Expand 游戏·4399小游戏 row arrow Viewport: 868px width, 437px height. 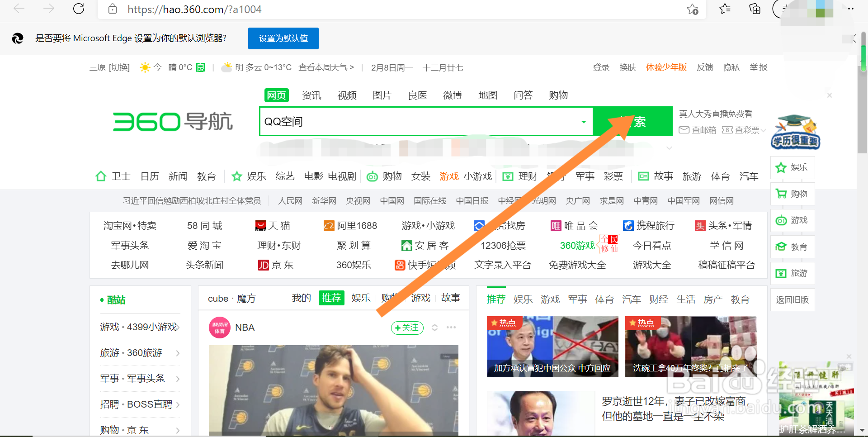point(178,327)
